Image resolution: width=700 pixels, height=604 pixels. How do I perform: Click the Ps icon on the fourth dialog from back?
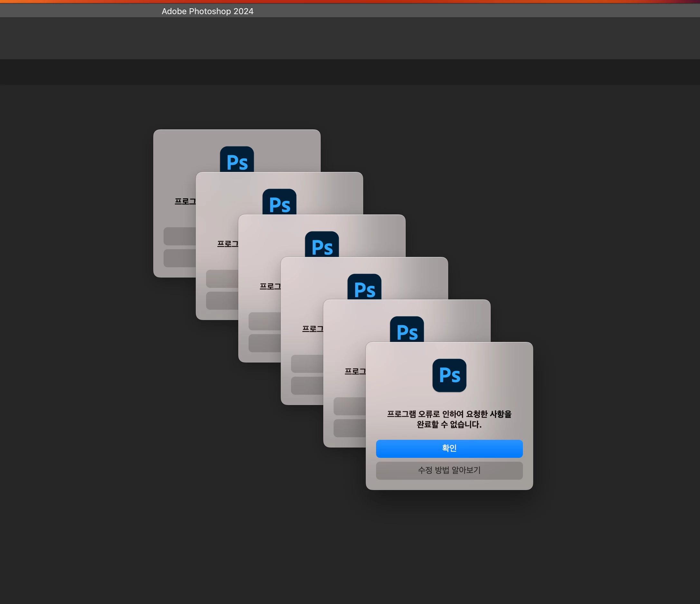coord(364,287)
